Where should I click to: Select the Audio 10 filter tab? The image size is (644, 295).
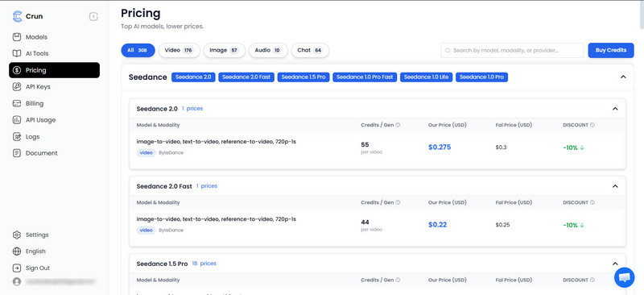click(268, 50)
